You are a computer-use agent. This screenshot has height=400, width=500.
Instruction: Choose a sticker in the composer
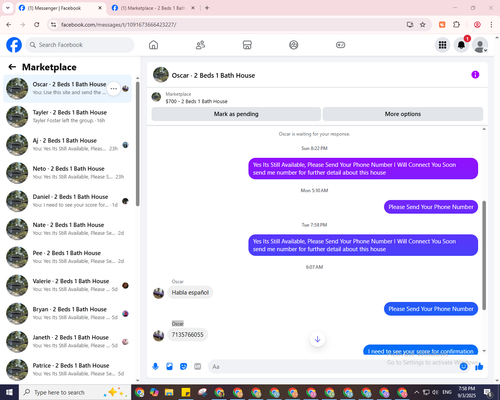(x=183, y=367)
